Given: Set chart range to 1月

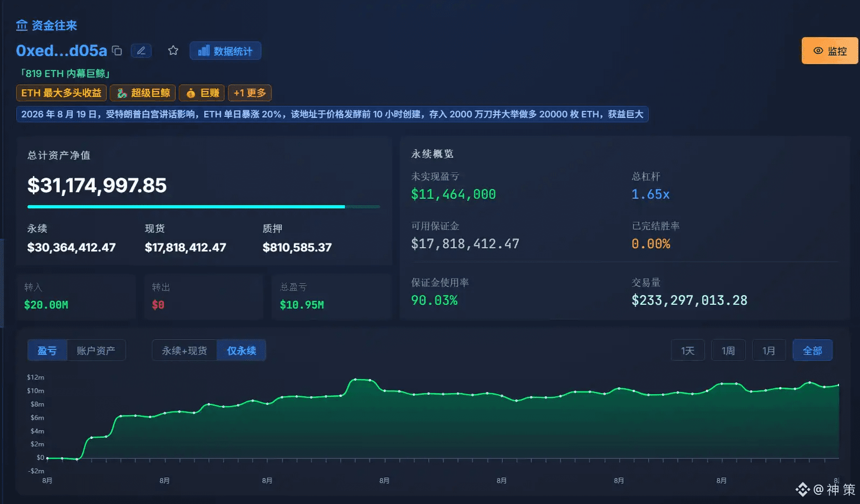Looking at the screenshot, I should pyautogui.click(x=768, y=351).
